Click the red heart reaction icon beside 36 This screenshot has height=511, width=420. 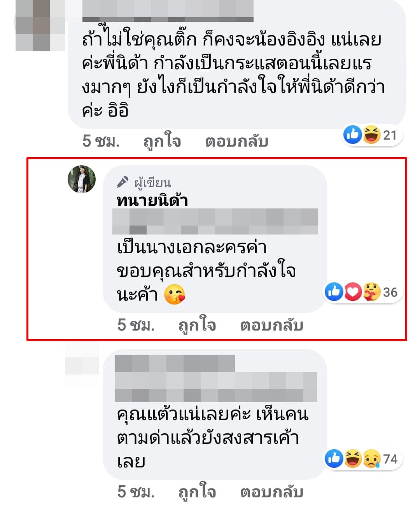coord(353,292)
